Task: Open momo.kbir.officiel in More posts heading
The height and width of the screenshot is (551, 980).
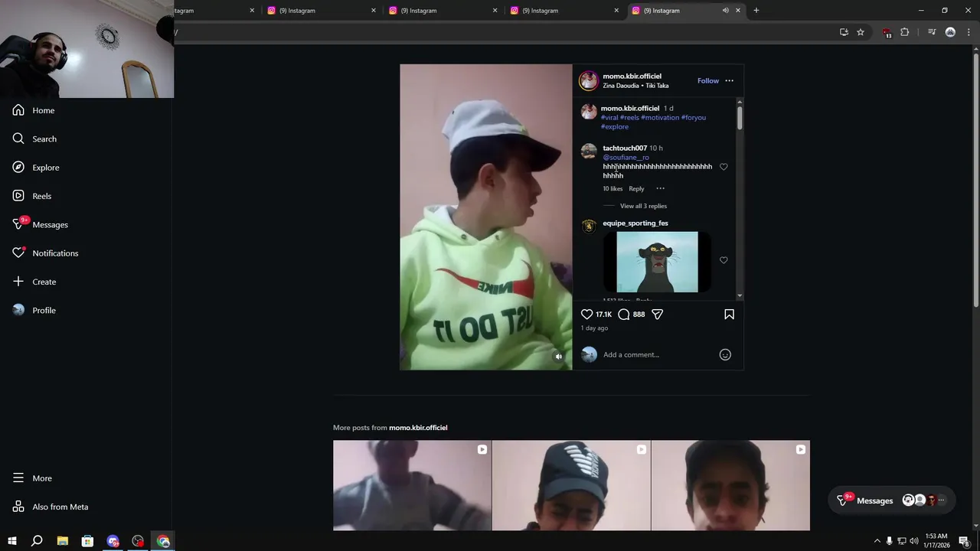Action: point(418,428)
